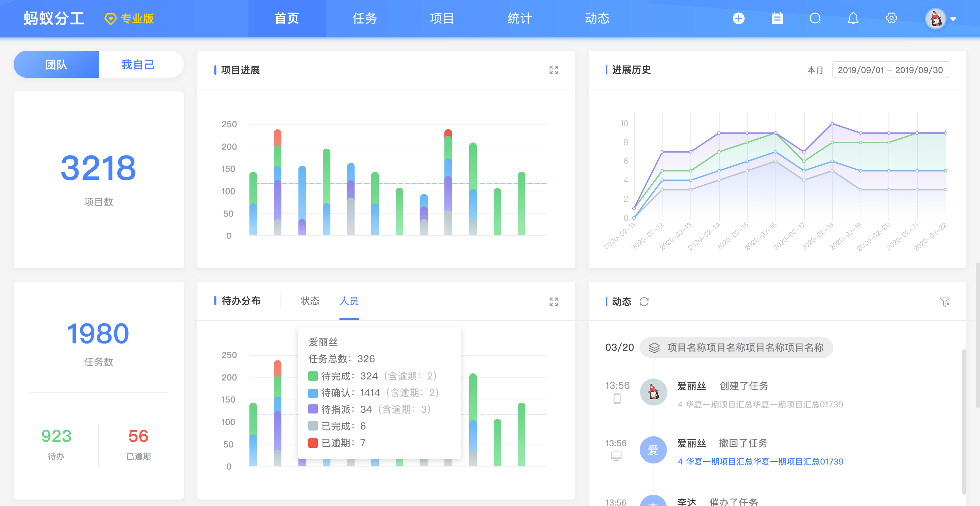This screenshot has height=506, width=980.
Task: Open the 本月 period selector
Action: click(x=815, y=70)
